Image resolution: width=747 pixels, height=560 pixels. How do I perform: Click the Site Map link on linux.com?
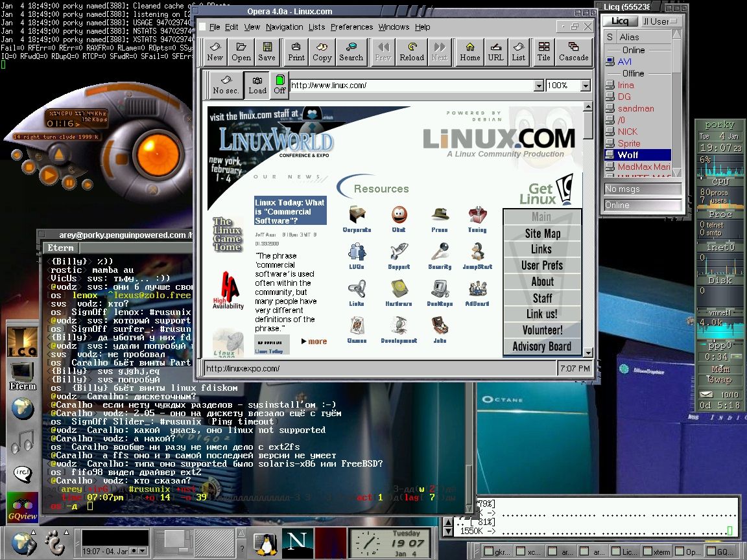[543, 233]
